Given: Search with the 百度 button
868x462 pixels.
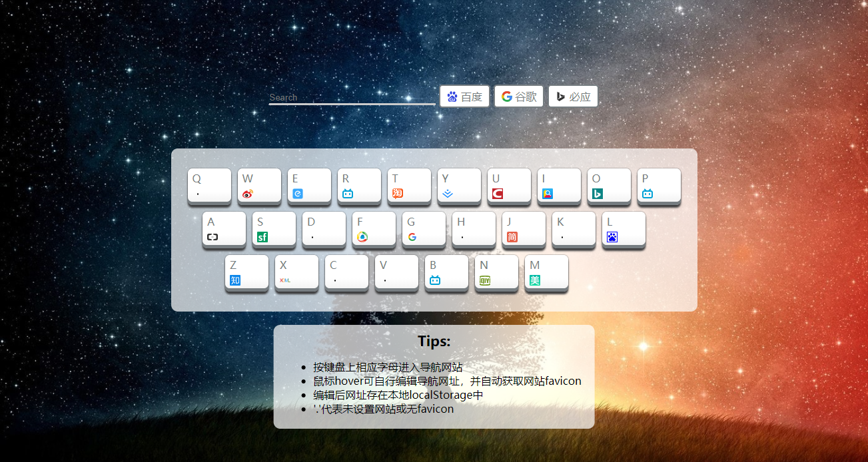Looking at the screenshot, I should [x=465, y=97].
